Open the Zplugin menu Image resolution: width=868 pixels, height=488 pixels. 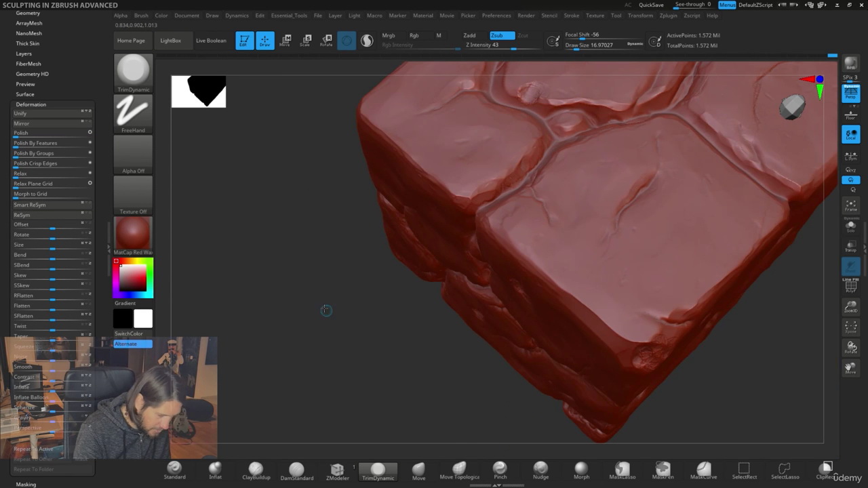pyautogui.click(x=668, y=15)
